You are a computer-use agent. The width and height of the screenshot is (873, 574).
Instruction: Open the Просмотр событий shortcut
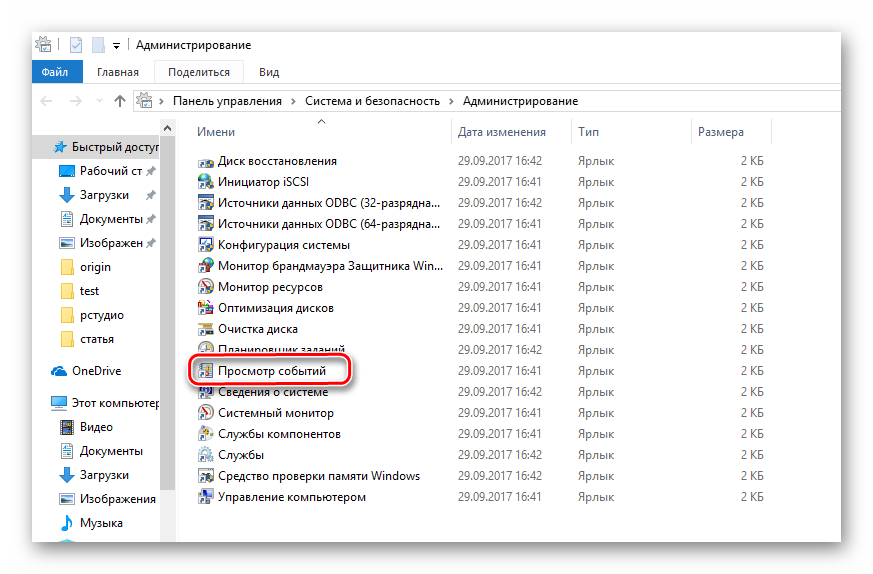coord(271,371)
